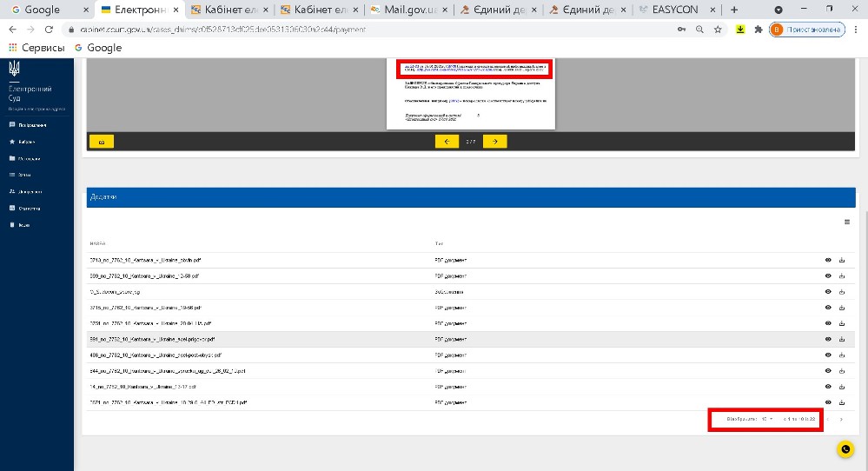Image resolution: width=868 pixels, height=471 pixels.
Task: View the file starting with 3715
Action: [827, 308]
